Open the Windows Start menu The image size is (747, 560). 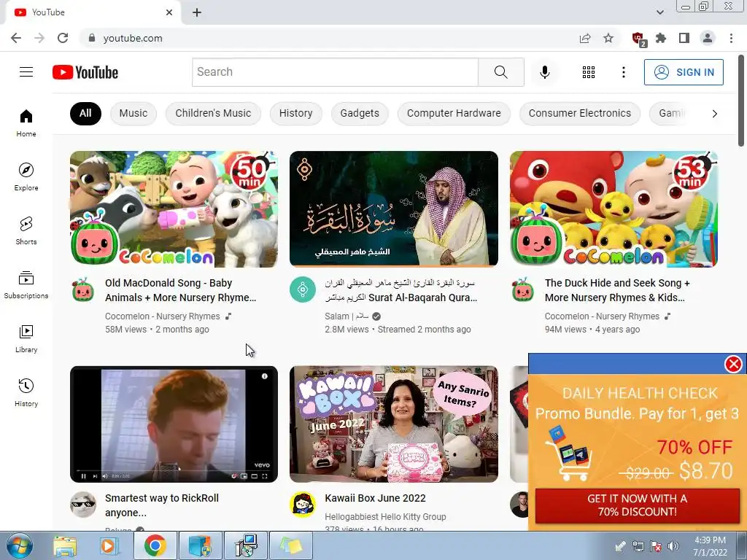(x=19, y=545)
